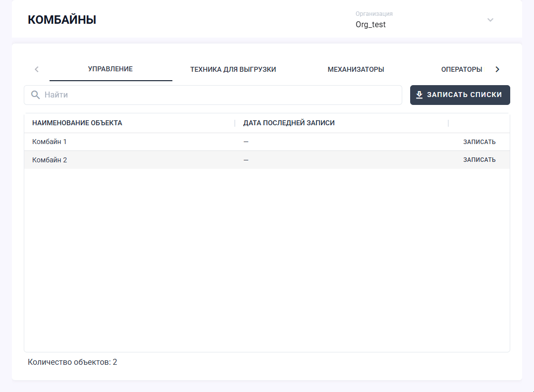Click the search magnifier icon
The height and width of the screenshot is (392, 534).
pyautogui.click(x=36, y=95)
